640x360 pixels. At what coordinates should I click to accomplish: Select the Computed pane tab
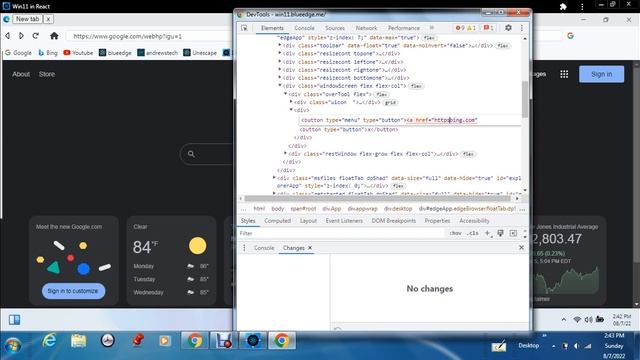pyautogui.click(x=277, y=220)
